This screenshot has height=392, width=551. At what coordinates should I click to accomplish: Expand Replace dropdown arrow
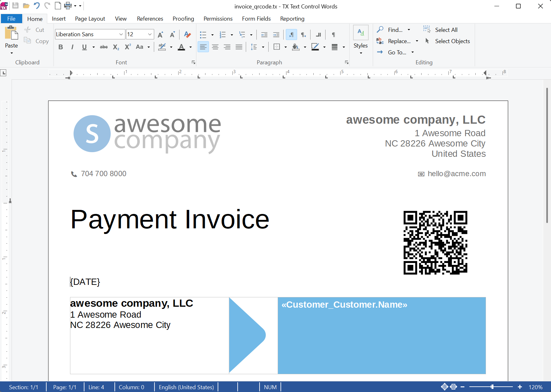[417, 41]
